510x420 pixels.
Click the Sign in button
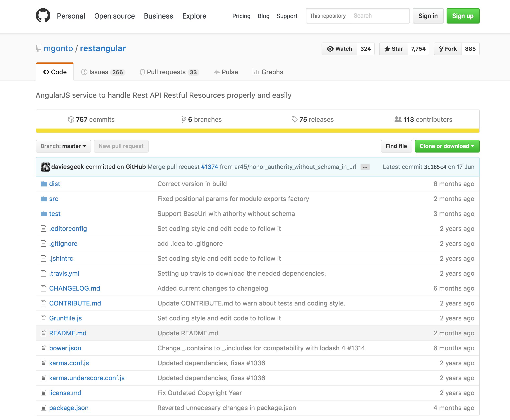coord(428,16)
